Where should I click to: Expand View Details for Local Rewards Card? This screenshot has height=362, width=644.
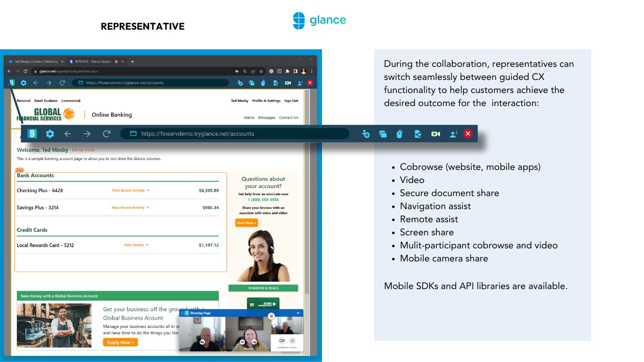136,245
